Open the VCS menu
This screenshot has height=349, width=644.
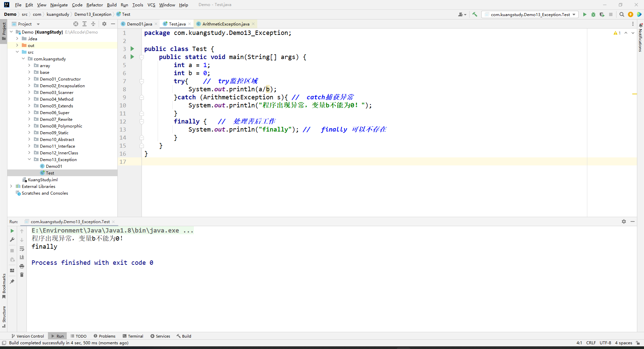click(x=151, y=5)
